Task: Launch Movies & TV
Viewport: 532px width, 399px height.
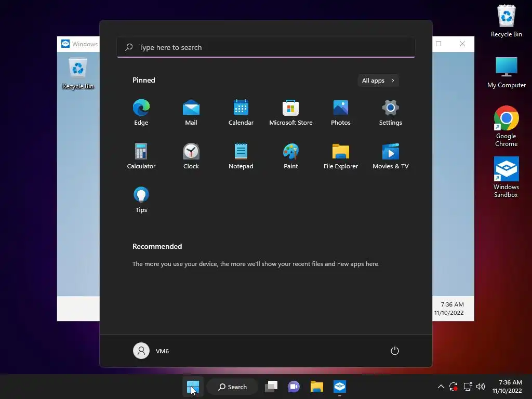Action: tap(391, 156)
